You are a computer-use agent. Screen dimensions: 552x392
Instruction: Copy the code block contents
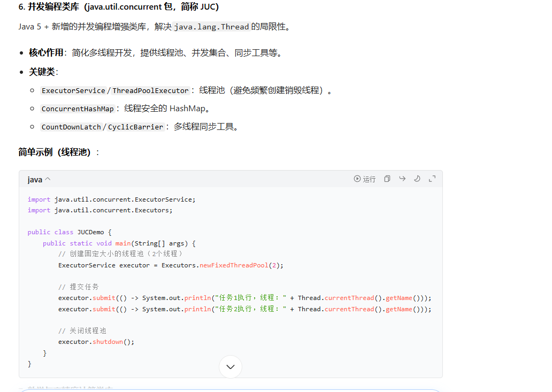pyautogui.click(x=387, y=179)
